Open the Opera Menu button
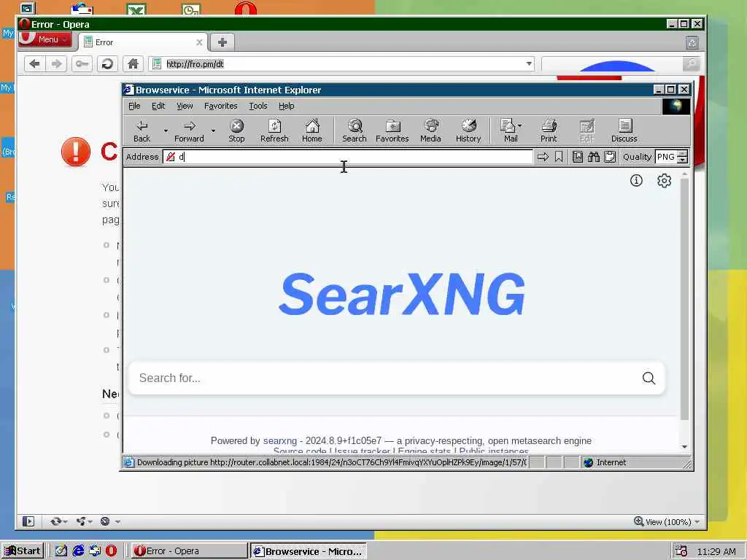Image resolution: width=747 pixels, height=560 pixels. pos(45,39)
